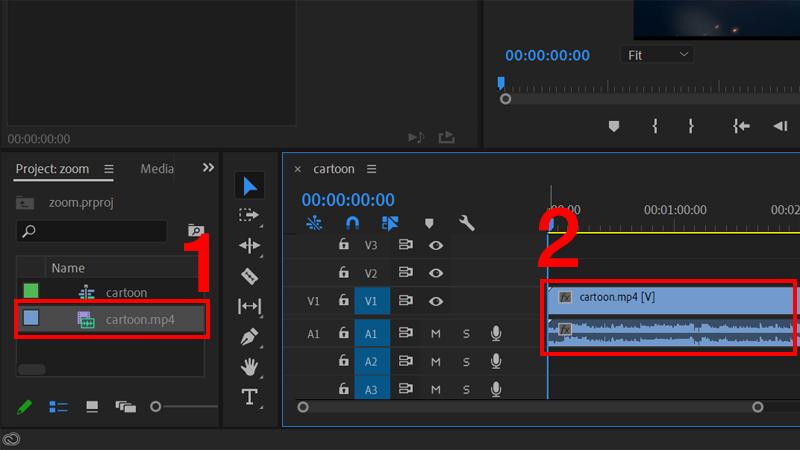Image resolution: width=800 pixels, height=450 pixels.
Task: Open timeline display settings wrench
Action: pos(466,223)
